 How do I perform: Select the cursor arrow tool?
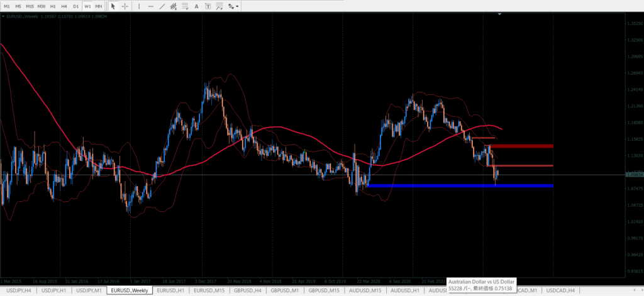coord(113,6)
